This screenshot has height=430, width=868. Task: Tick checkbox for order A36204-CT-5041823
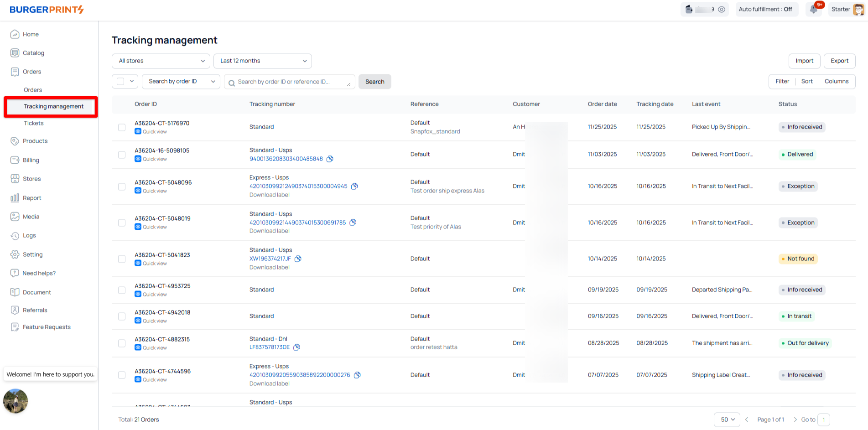[x=122, y=259]
